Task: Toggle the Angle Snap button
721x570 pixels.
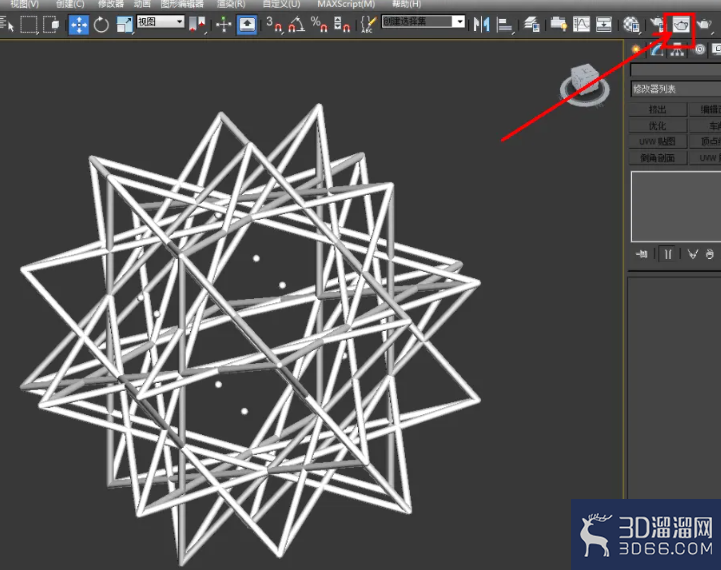Action: [x=297, y=24]
